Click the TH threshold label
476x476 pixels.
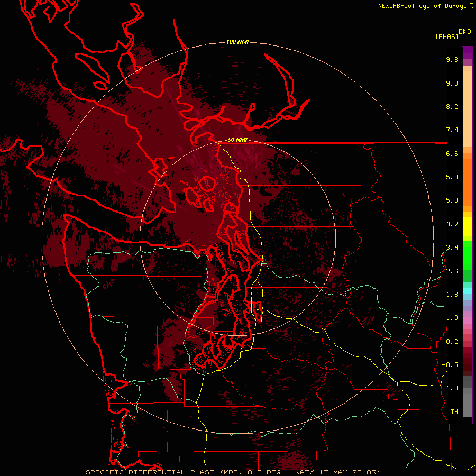(454, 412)
